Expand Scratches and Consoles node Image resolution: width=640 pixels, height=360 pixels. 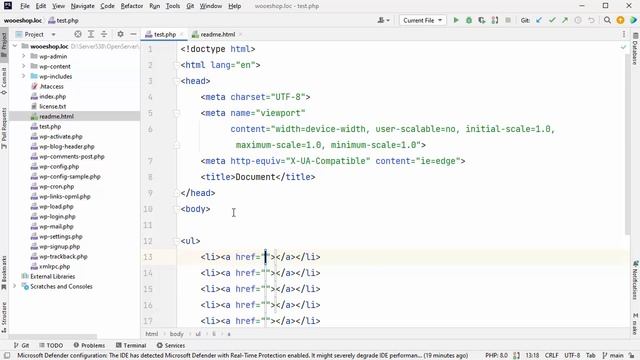pos(15,286)
